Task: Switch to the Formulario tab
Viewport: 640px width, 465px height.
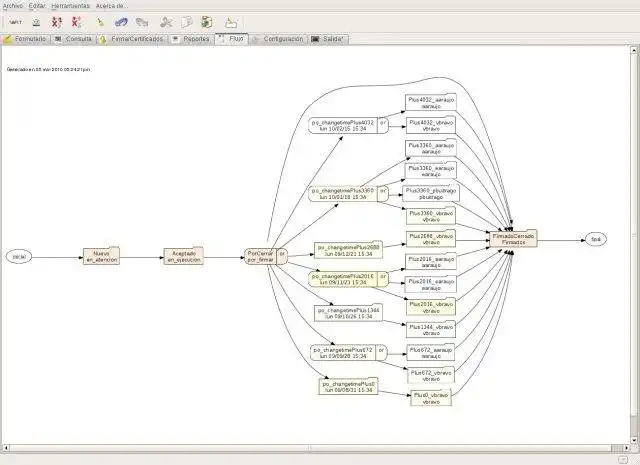Action: click(25, 39)
